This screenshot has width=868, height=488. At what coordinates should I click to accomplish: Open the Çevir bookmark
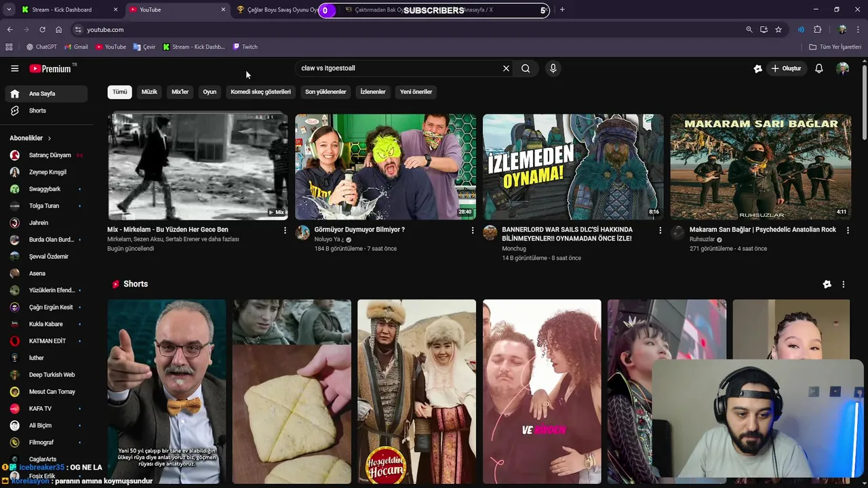[144, 47]
